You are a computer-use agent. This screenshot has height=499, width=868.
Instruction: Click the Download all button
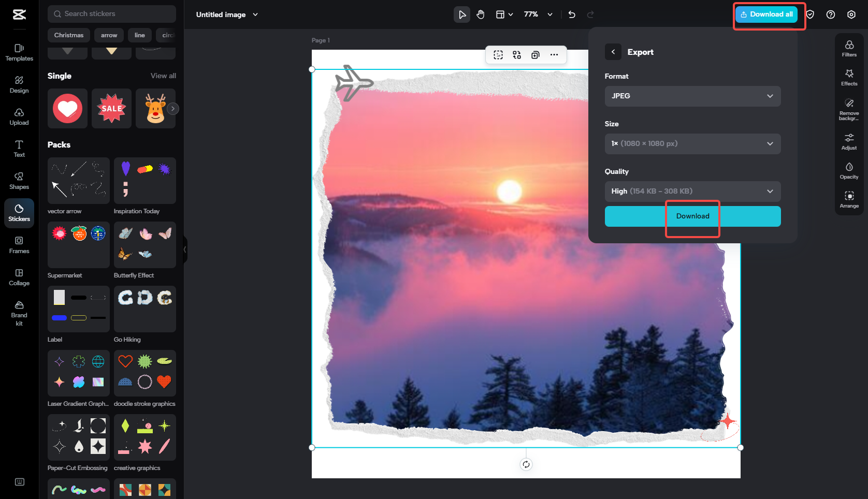click(x=766, y=14)
